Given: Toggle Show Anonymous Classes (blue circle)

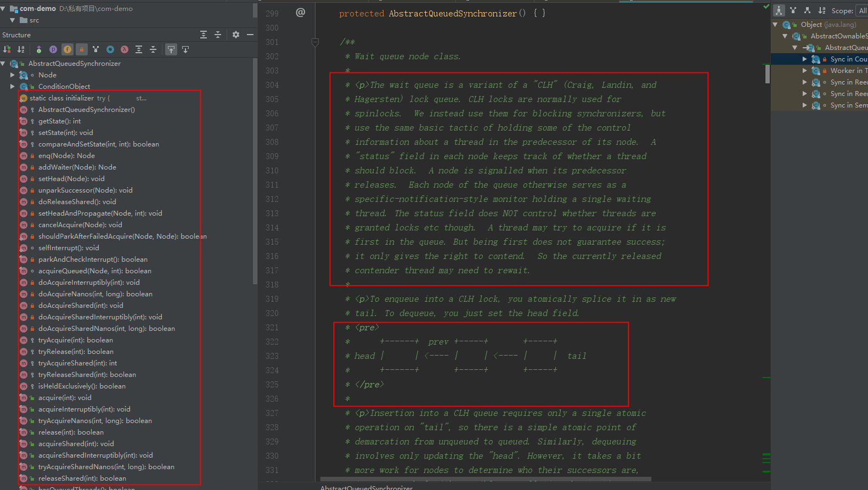Looking at the screenshot, I should (x=110, y=49).
